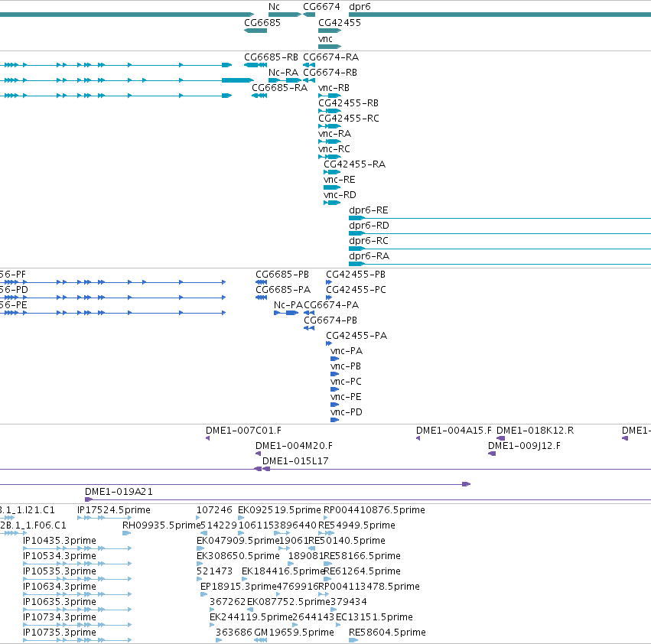This screenshot has height=644, width=651.
Task: Click transcript dpr6-RA
Action: (369, 256)
